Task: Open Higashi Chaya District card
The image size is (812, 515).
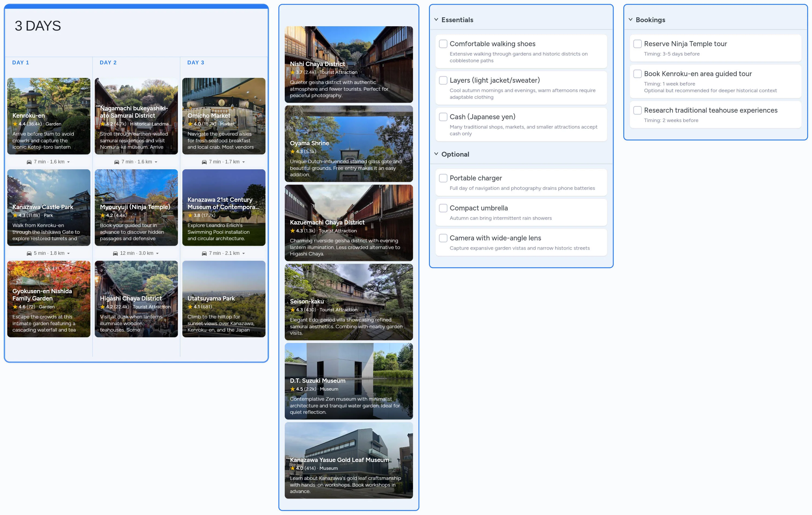Action: pyautogui.click(x=136, y=299)
